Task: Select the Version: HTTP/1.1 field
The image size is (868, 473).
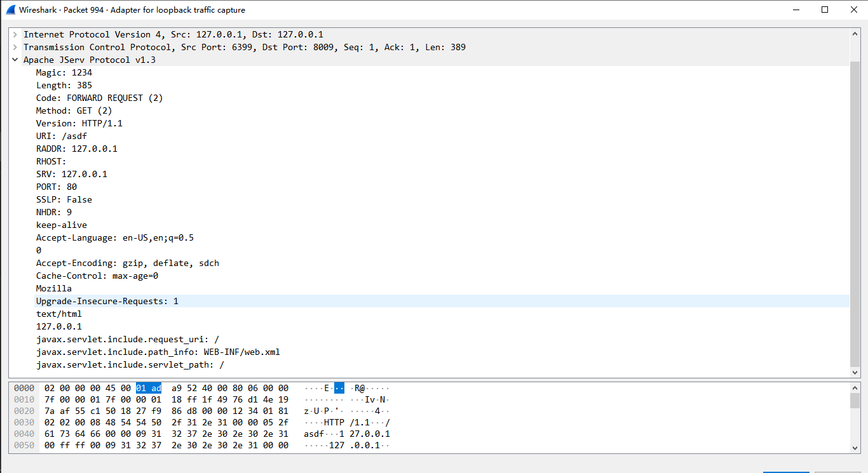Action: [79, 123]
